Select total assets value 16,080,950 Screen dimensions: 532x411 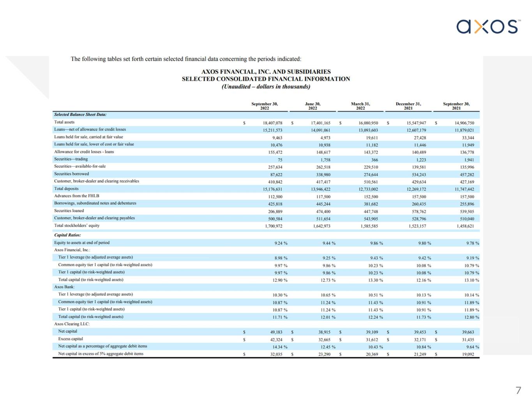click(368, 123)
